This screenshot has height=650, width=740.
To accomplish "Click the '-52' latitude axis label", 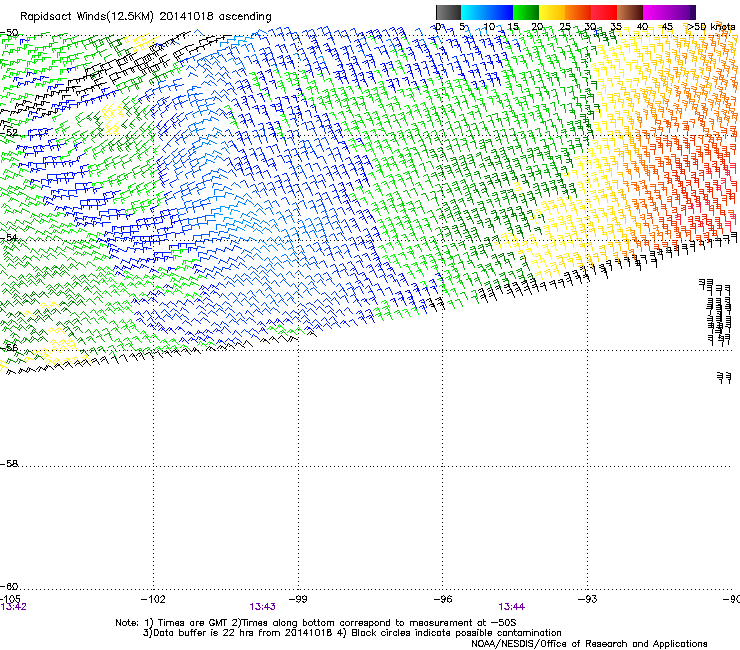I will tap(9, 133).
